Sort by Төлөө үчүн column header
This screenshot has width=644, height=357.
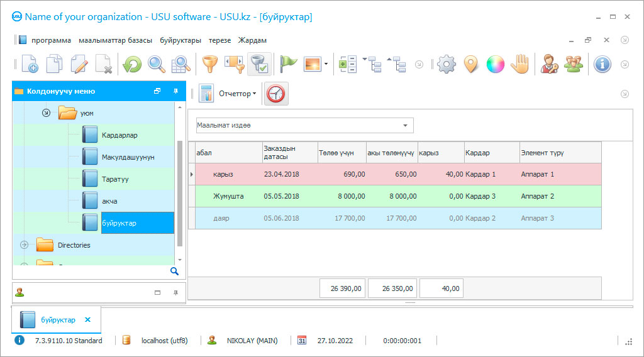tap(341, 153)
